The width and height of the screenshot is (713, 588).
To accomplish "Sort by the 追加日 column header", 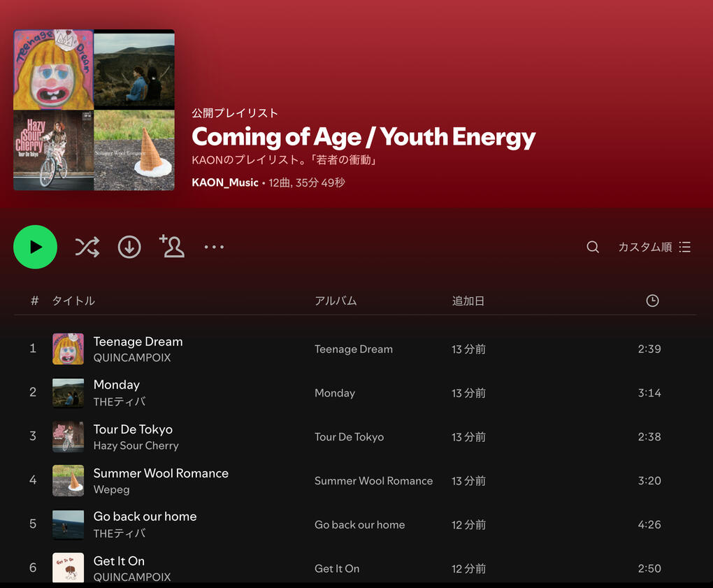I will pos(468,301).
